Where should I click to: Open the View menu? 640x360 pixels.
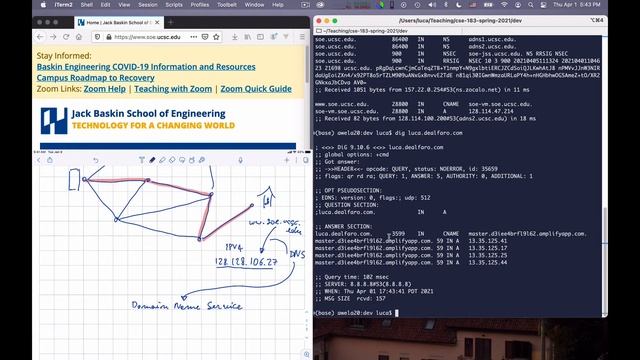click(x=124, y=5)
